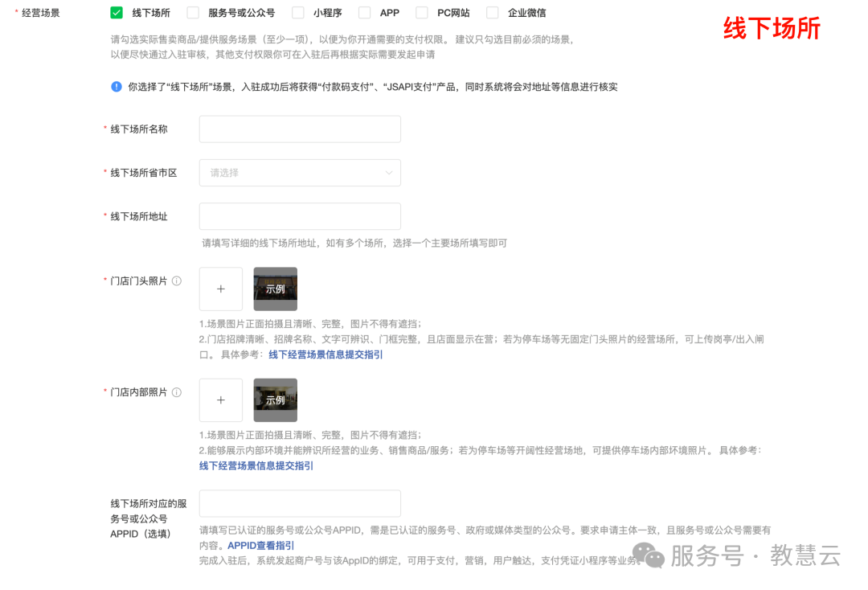Click the plus icon to upload interior photo
868x590 pixels.
220,399
